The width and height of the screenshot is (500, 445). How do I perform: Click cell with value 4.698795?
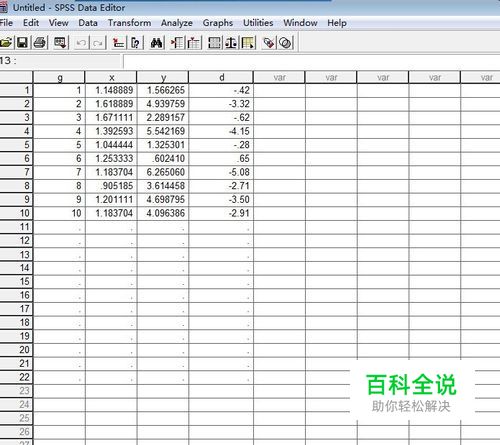click(163, 199)
